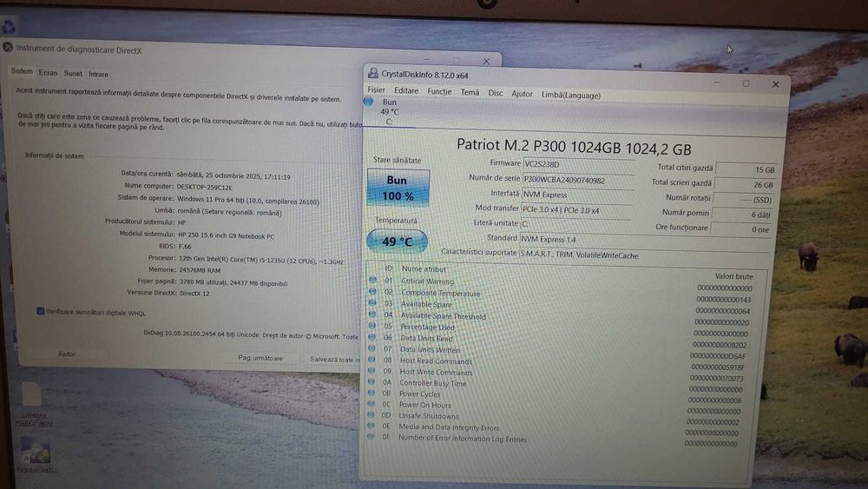Click the Salvează toate informațiile button
Screen dimensions: 868x489
click(334, 360)
